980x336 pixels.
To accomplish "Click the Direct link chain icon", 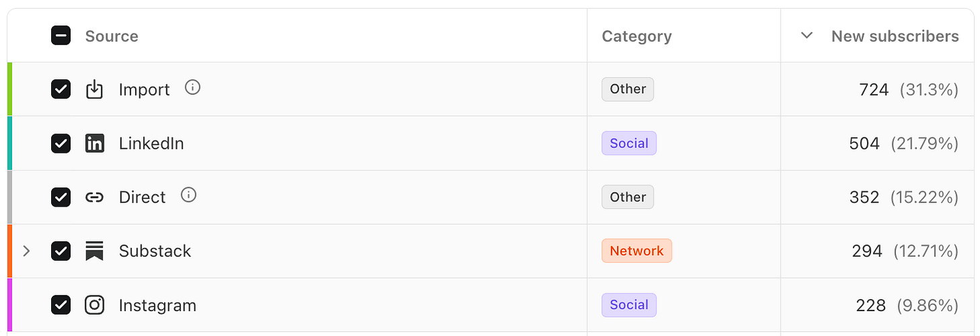I will point(95,197).
